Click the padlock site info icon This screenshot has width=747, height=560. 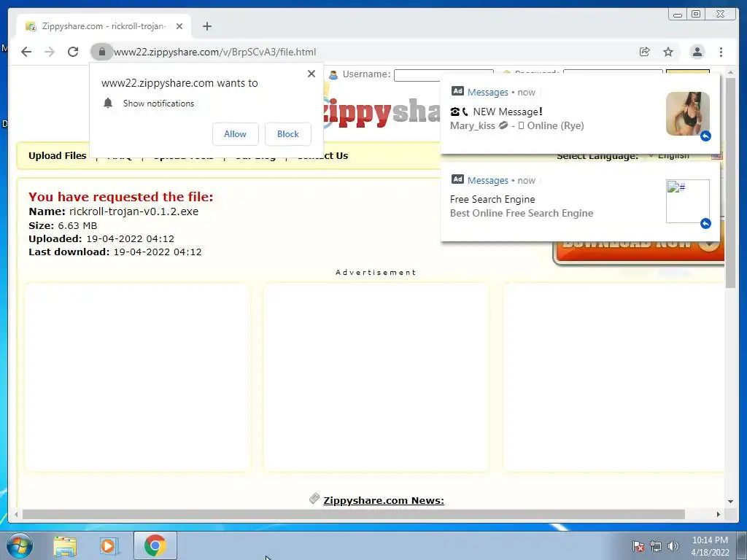tap(101, 52)
